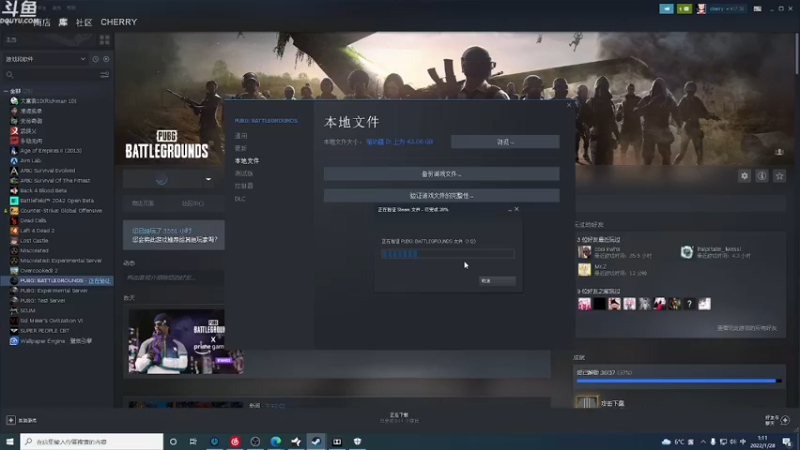Viewport: 800px width, 450px height.
Task: Collapse the All games category
Action: 6,91
